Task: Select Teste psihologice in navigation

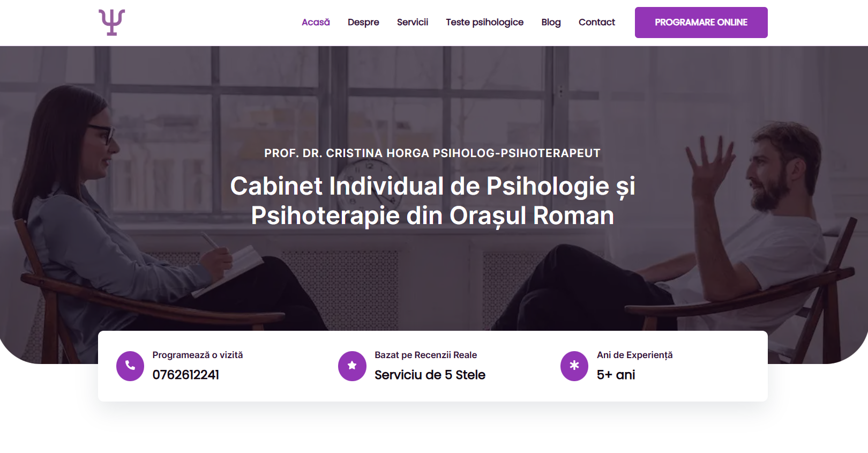Action: [x=484, y=23]
